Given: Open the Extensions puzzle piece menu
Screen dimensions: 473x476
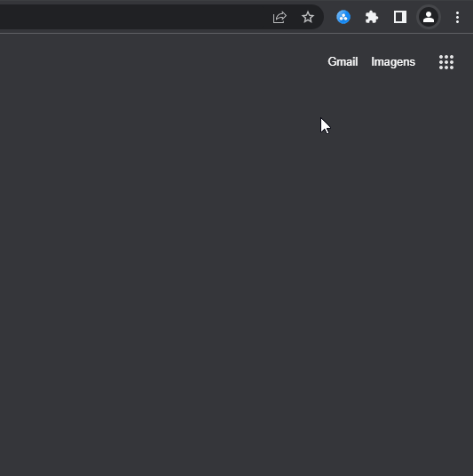Looking at the screenshot, I should [x=372, y=17].
